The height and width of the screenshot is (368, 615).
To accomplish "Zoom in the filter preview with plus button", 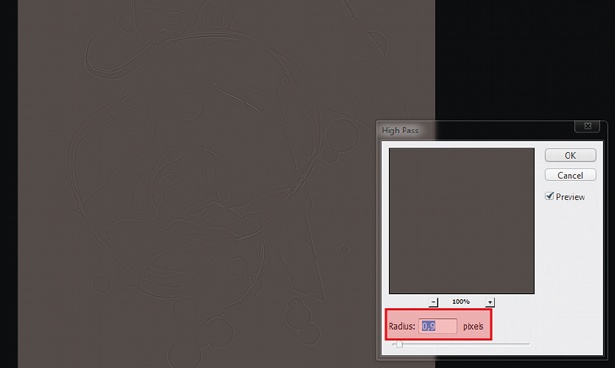I will point(490,302).
